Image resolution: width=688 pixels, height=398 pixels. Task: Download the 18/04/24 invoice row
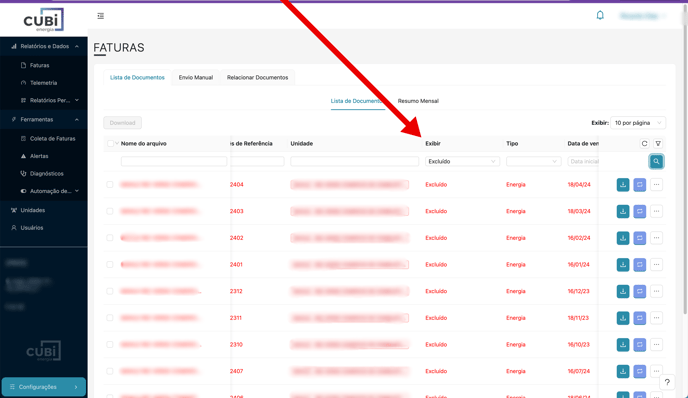click(x=623, y=185)
